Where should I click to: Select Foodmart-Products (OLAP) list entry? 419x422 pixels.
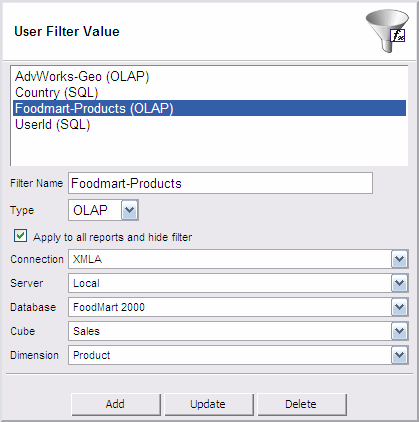click(x=209, y=109)
